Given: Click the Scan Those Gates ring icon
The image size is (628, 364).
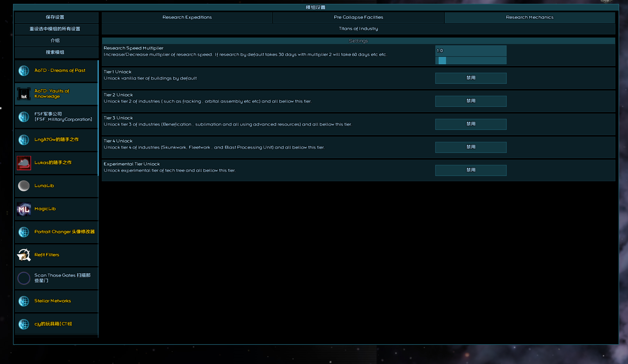Looking at the screenshot, I should click(x=24, y=278).
